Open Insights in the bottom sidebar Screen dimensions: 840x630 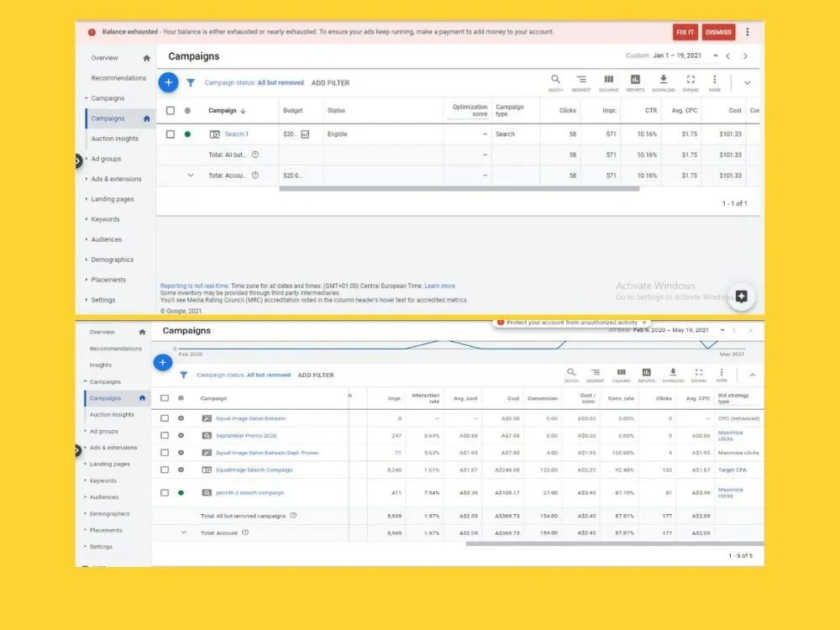[x=101, y=365]
